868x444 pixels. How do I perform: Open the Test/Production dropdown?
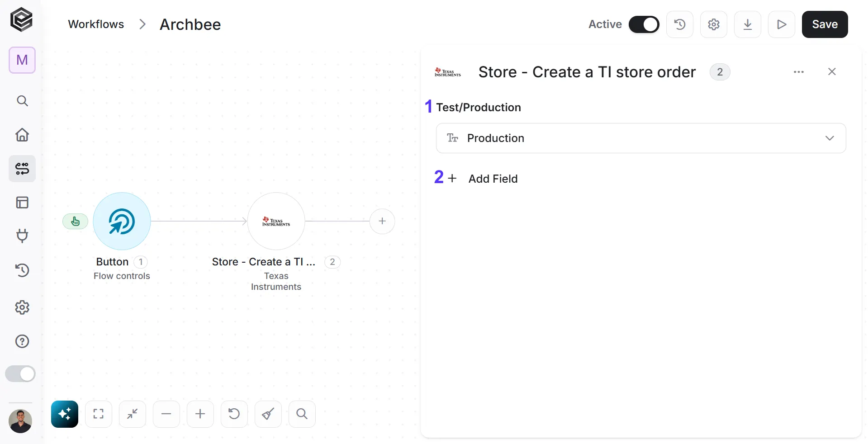click(x=641, y=138)
